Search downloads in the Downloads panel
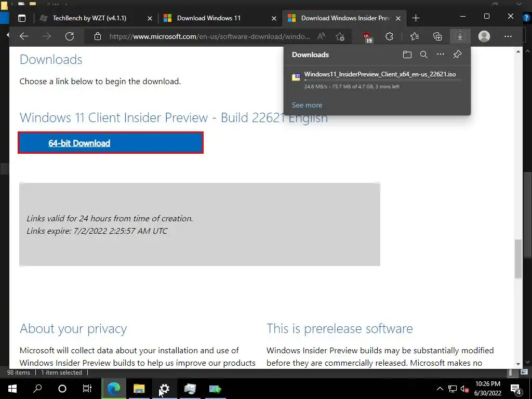532x399 pixels. pyautogui.click(x=424, y=55)
